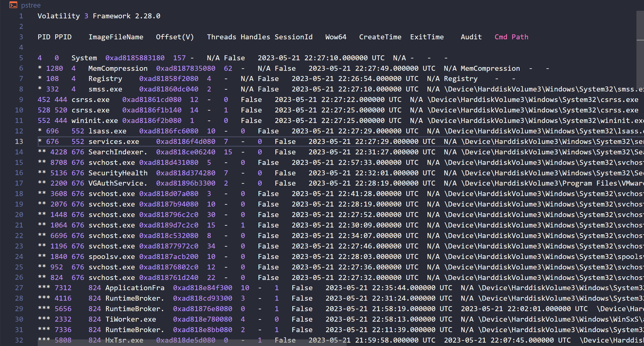Click the MemCompression process name on line 6
Image resolution: width=644 pixels, height=346 pixels.
118,68
